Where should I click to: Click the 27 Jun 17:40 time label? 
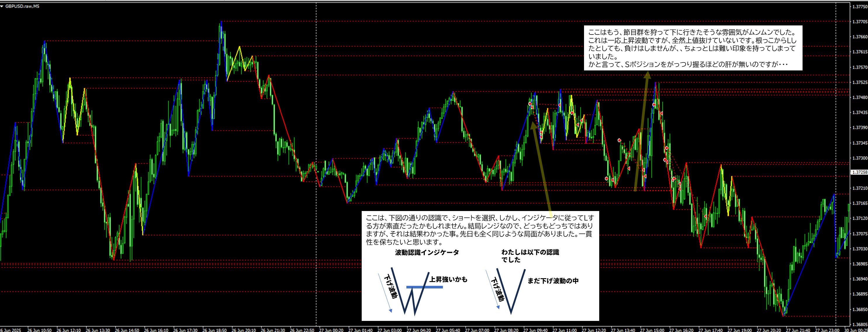(710, 330)
